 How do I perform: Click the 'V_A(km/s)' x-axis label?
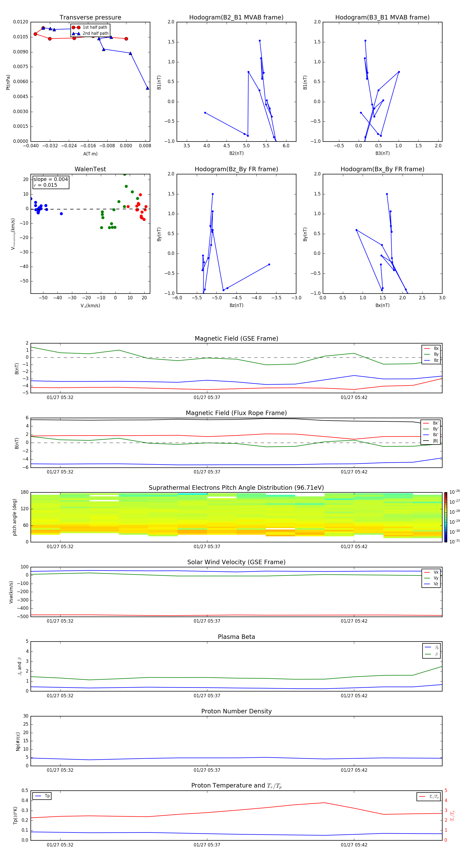point(90,306)
